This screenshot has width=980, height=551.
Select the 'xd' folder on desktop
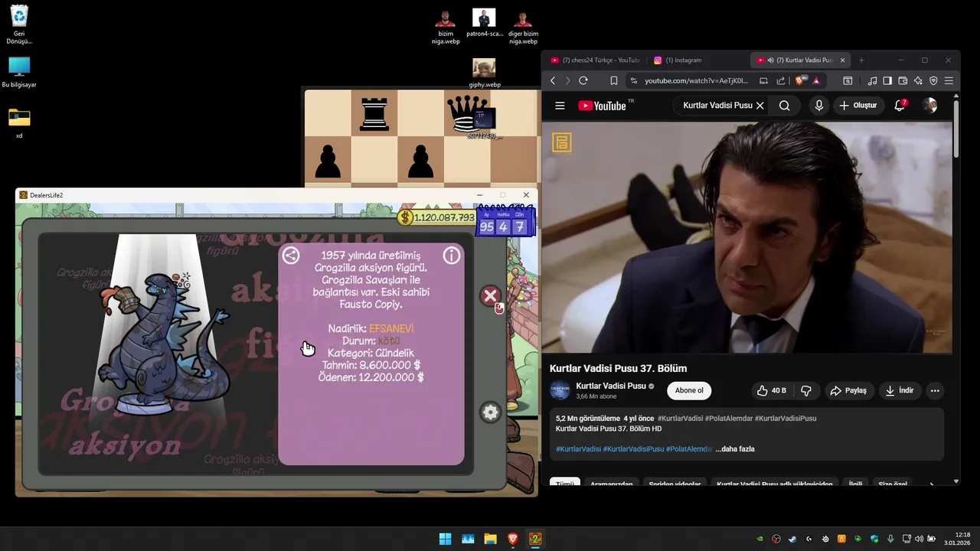pos(19,123)
